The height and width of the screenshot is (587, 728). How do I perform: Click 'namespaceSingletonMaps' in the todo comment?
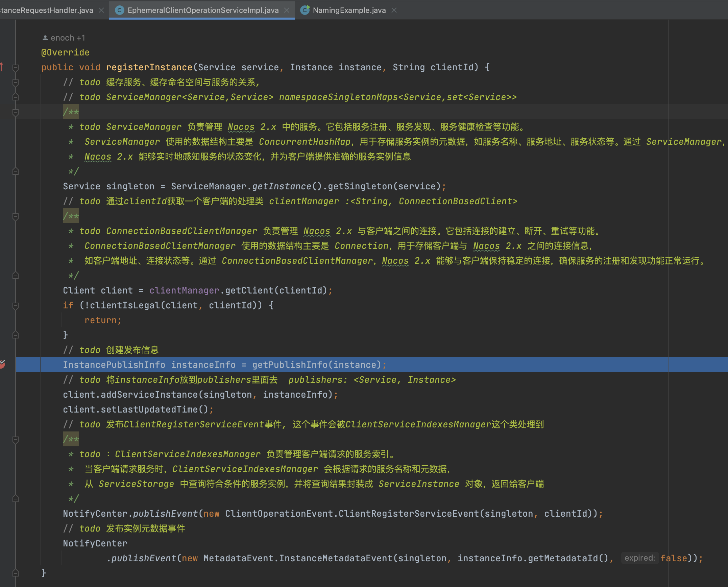tap(338, 97)
